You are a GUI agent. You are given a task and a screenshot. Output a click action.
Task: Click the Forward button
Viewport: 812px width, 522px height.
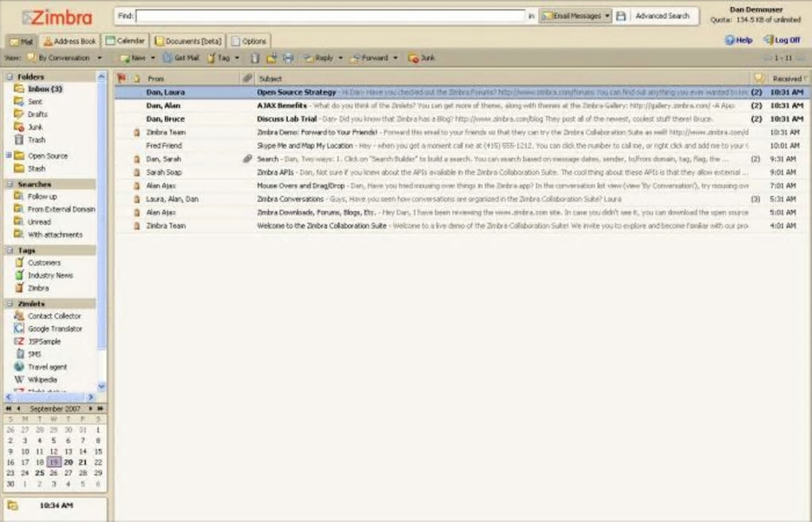[369, 58]
